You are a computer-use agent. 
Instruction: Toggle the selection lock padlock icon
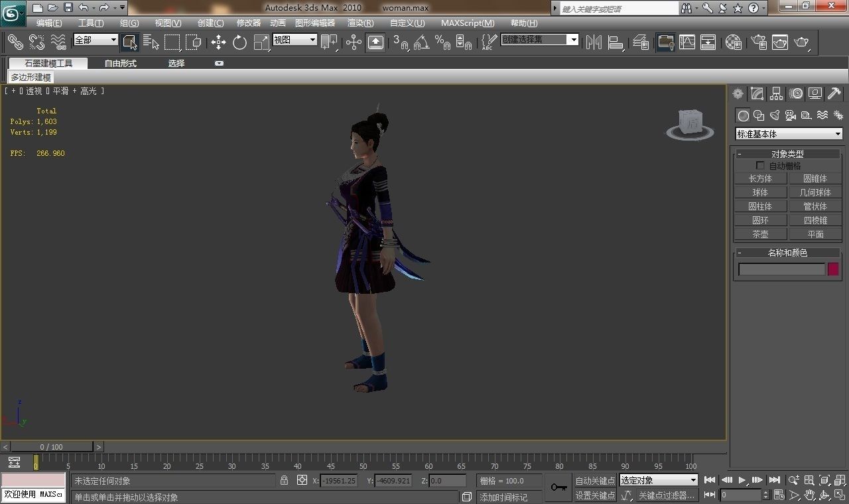click(284, 480)
